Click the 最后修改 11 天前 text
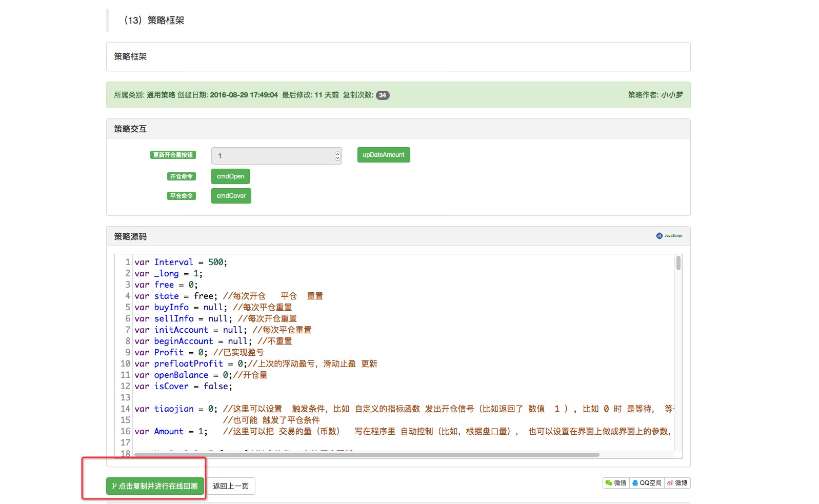819x504 pixels. click(x=310, y=95)
